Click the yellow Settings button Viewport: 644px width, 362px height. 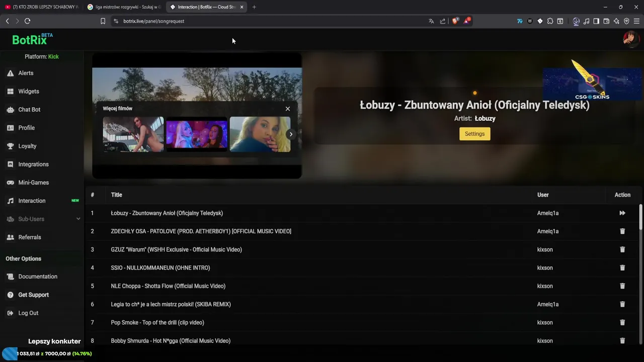[474, 134]
